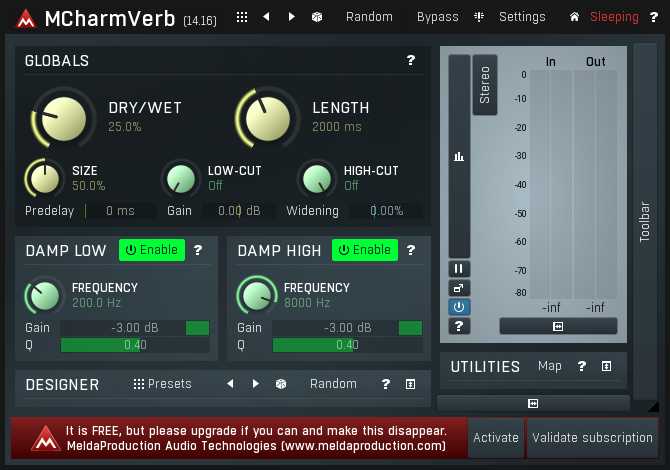Open the Designer Presets list
This screenshot has height=470, width=670.
(163, 384)
